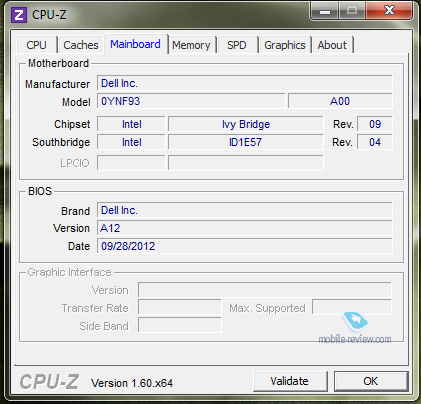Click the Southbridge ID1E57 field
This screenshot has height=404, width=421.
tap(246, 142)
